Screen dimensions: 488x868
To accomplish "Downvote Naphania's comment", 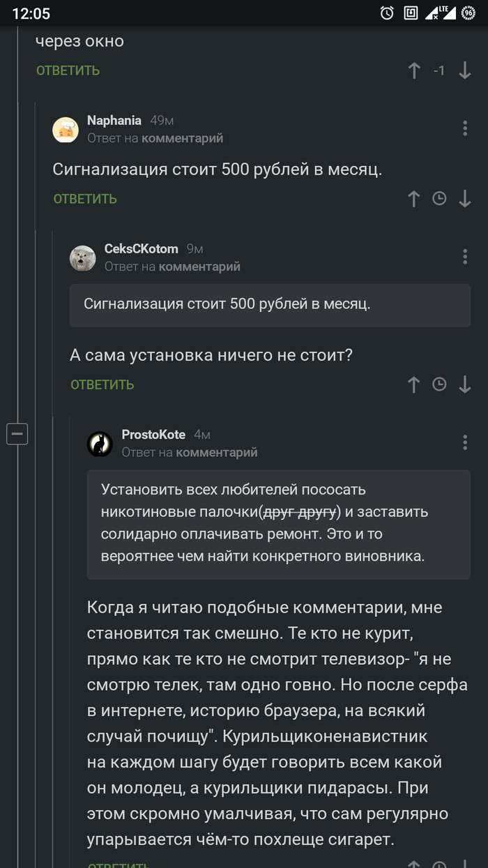I will click(x=465, y=199).
